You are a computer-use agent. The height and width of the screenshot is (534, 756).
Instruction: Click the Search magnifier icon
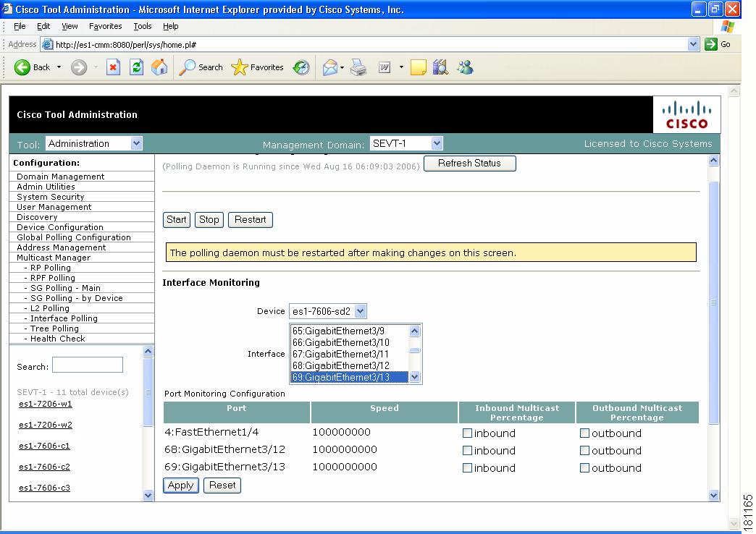tap(187, 67)
